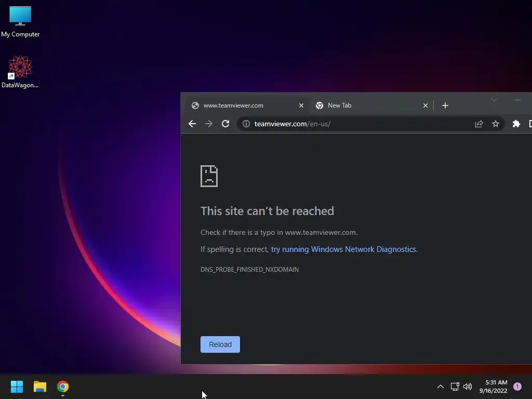This screenshot has height=399, width=532.
Task: Click the Chrome taskbar icon
Action: (63, 387)
